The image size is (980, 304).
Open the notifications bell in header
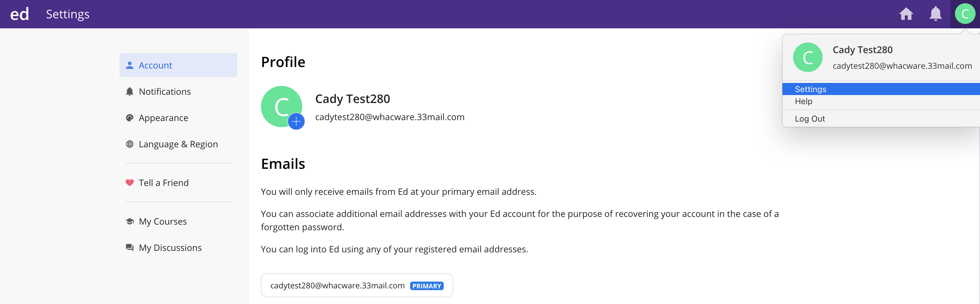tap(935, 14)
